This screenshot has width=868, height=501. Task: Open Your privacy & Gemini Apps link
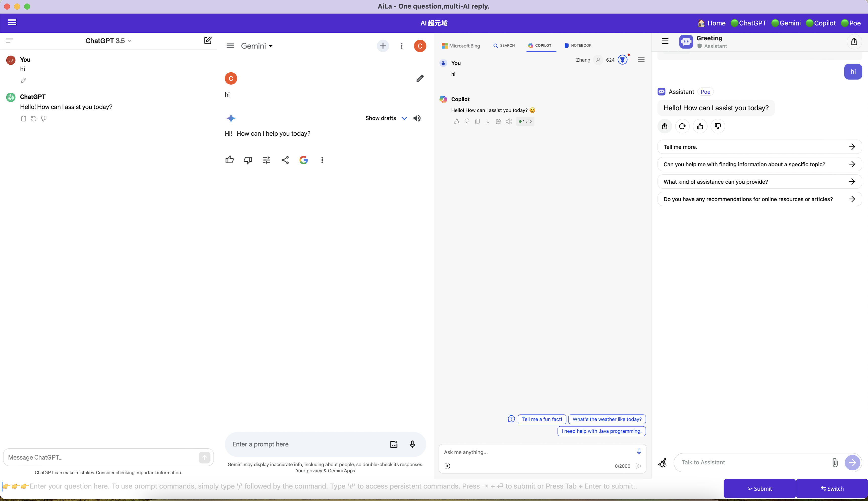click(x=325, y=471)
